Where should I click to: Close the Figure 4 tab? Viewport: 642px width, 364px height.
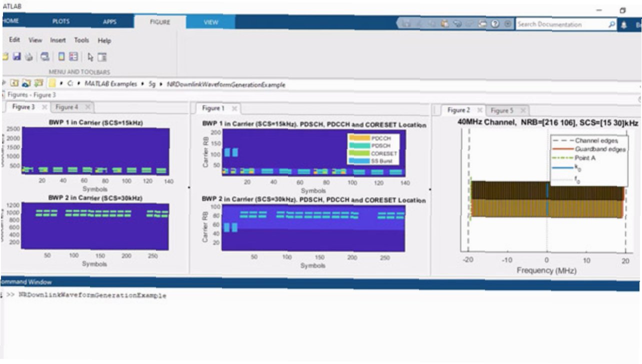pyautogui.click(x=87, y=106)
